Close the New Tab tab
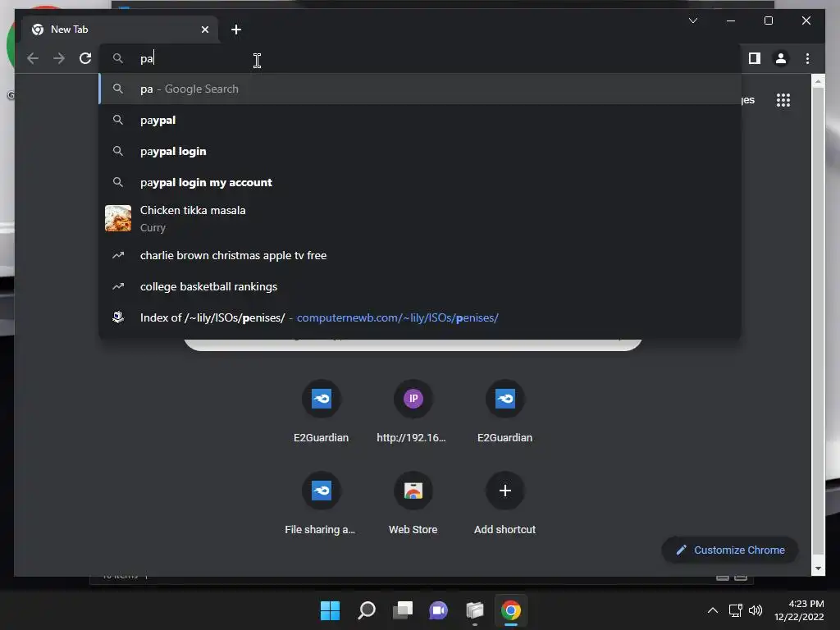The image size is (840, 630). click(204, 30)
